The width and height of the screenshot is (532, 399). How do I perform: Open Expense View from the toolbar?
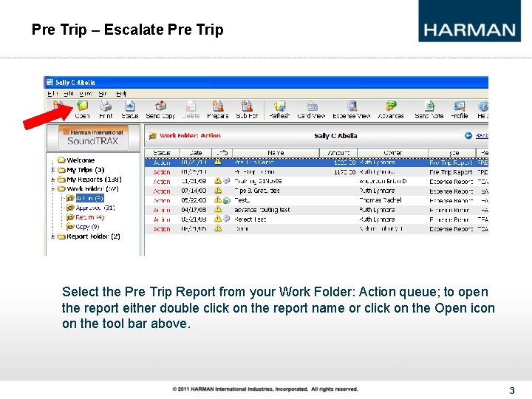pos(352,106)
